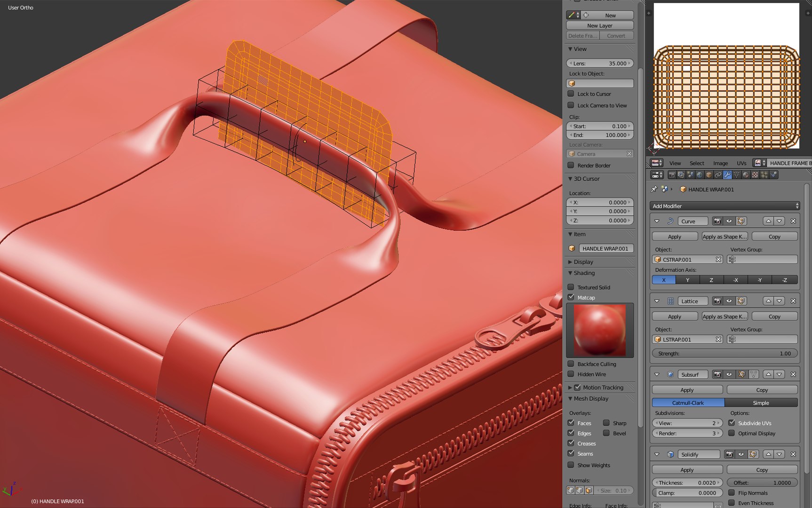Select X deformation axis
This screenshot has width=812, height=508.
(664, 280)
